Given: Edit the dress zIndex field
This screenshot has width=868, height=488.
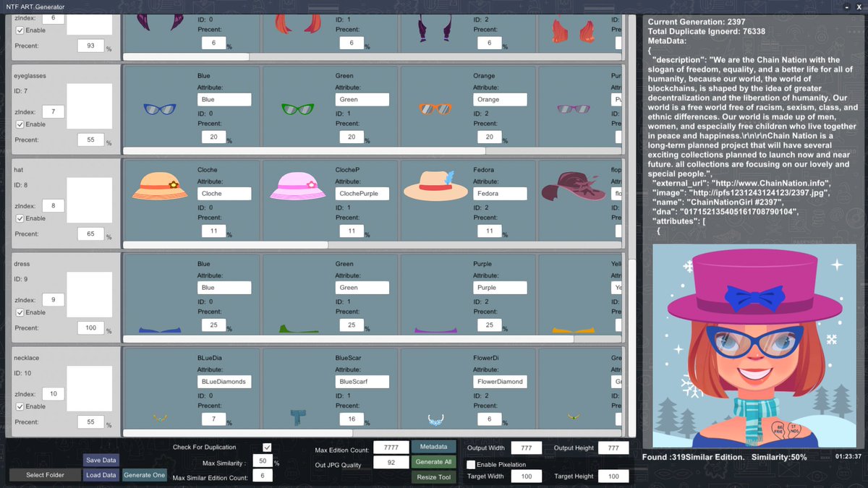Looking at the screenshot, I should [x=53, y=299].
